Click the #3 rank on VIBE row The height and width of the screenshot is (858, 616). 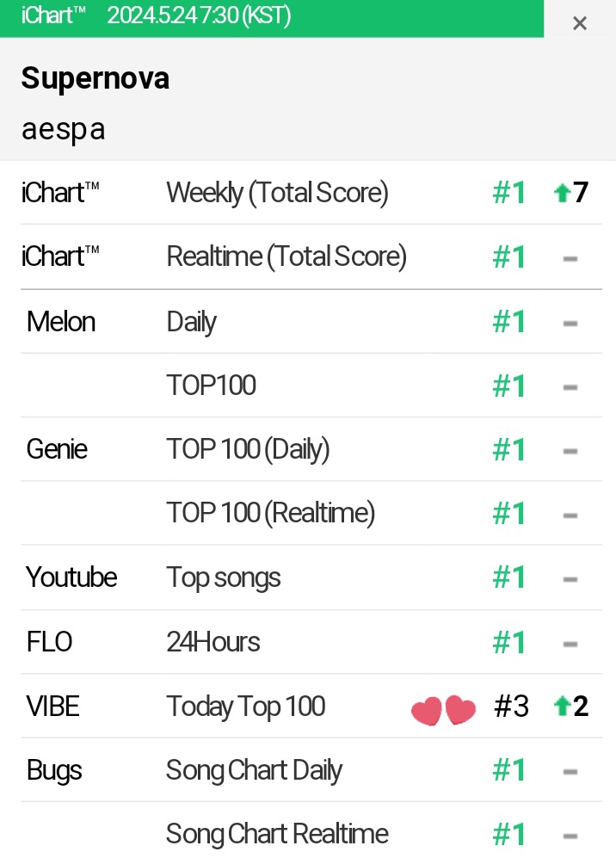(511, 706)
